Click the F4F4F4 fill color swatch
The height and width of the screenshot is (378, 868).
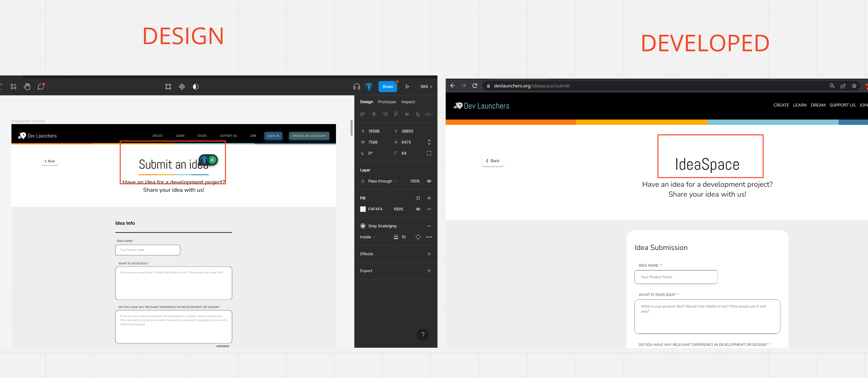pos(363,209)
